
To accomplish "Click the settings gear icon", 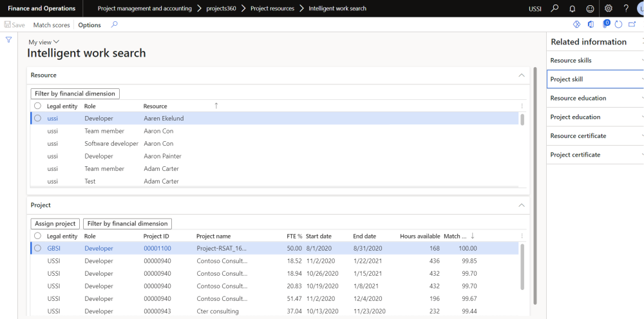I will tap(609, 8).
